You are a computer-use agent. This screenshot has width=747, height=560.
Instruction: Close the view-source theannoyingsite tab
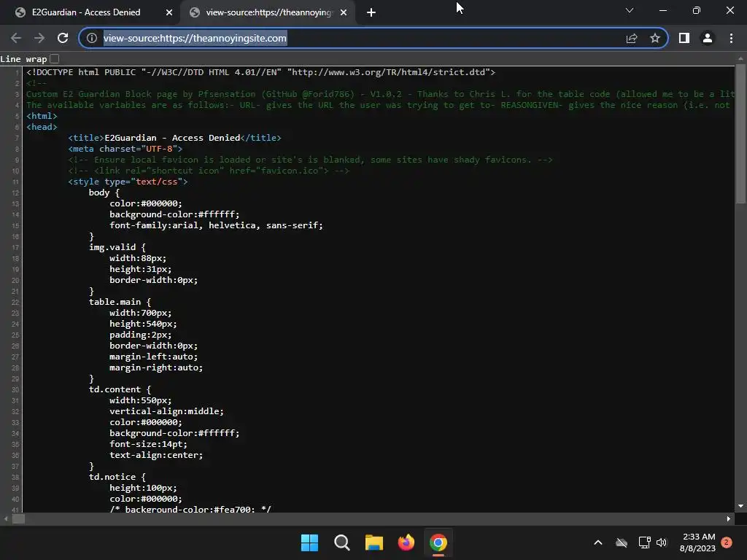[x=344, y=12]
